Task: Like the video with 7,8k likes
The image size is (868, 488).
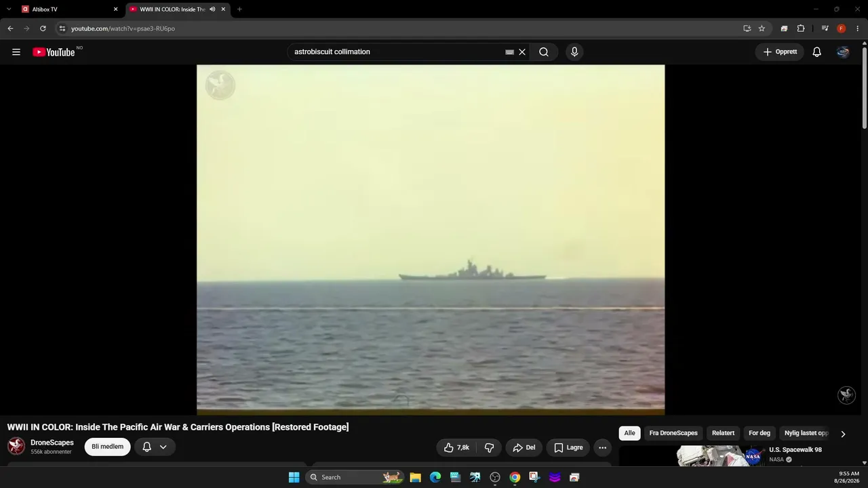Action: click(x=456, y=447)
